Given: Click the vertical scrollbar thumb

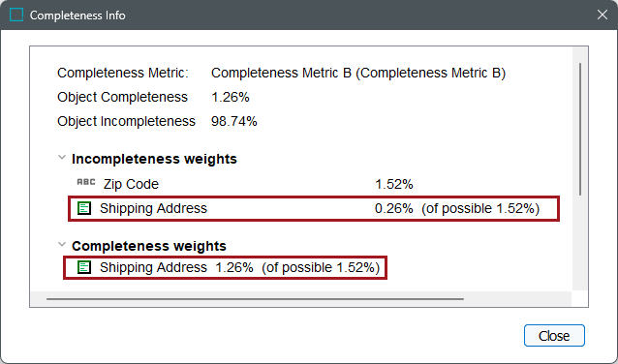Looking at the screenshot, I should 580,129.
